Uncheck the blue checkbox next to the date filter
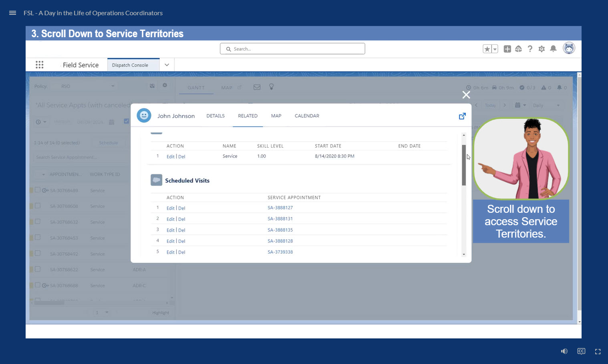This screenshot has width=608, height=364. click(127, 121)
